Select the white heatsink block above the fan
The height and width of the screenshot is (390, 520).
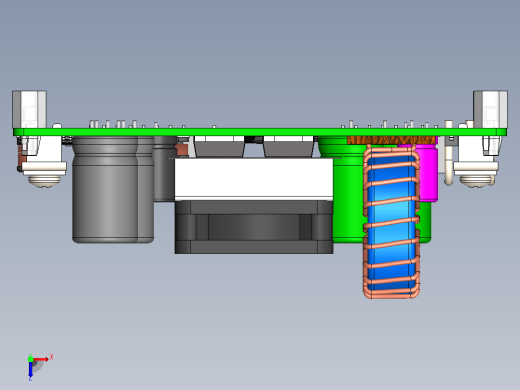[254, 178]
